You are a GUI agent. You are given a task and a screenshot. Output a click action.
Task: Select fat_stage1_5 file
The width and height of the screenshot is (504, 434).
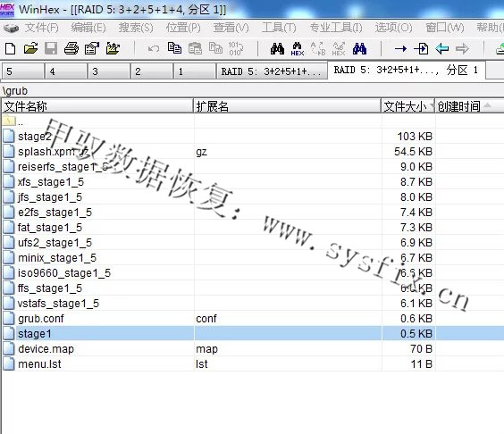50,228
